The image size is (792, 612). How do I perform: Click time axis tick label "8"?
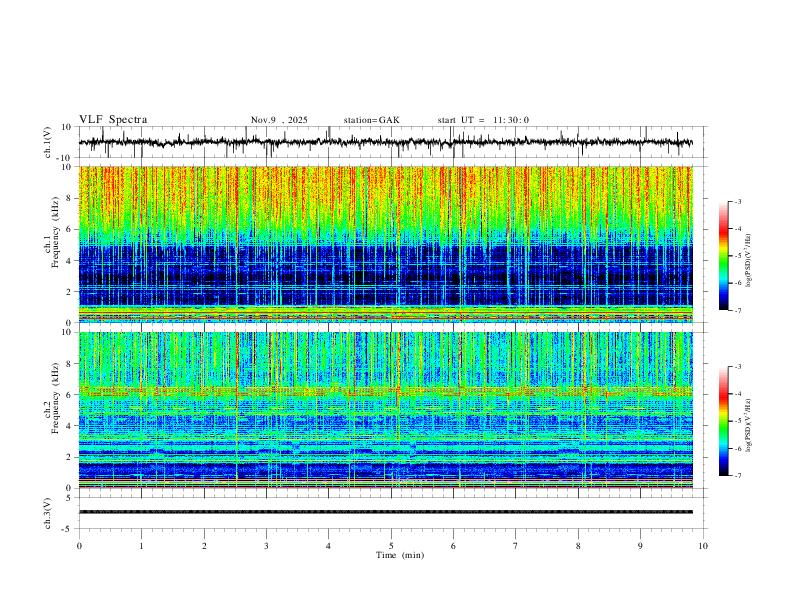(x=578, y=546)
